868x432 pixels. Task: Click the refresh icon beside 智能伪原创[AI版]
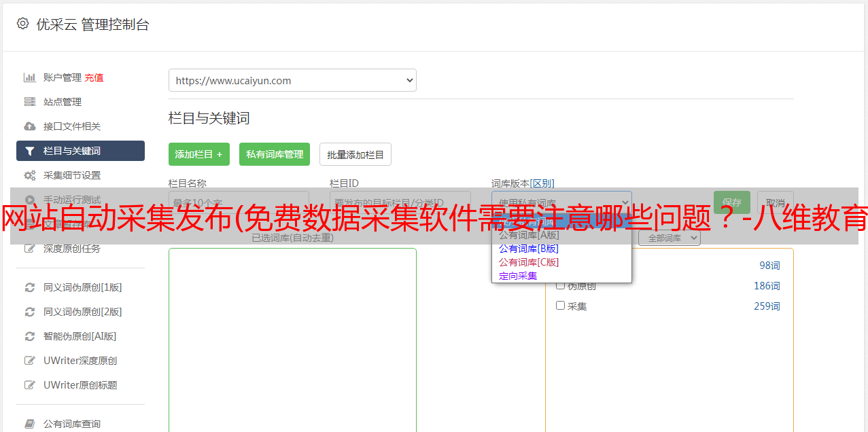point(30,336)
